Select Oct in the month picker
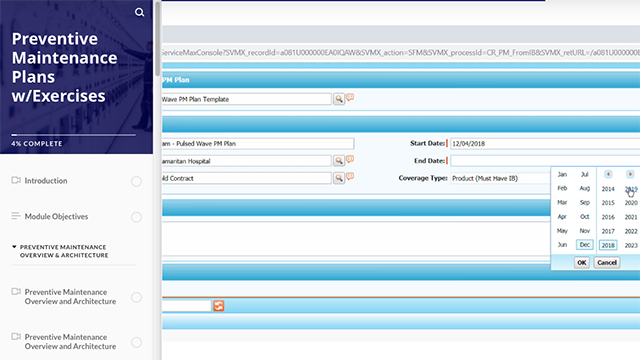The width and height of the screenshot is (640, 360). [x=584, y=217]
